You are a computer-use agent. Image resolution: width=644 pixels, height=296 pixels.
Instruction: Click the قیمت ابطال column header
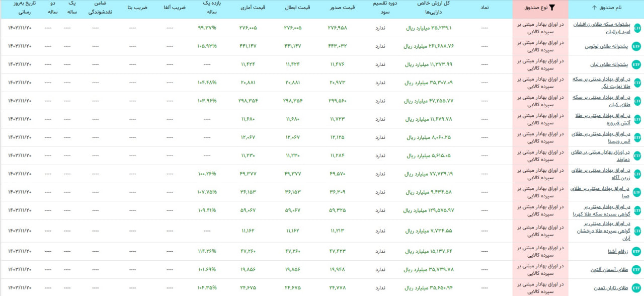click(x=298, y=8)
